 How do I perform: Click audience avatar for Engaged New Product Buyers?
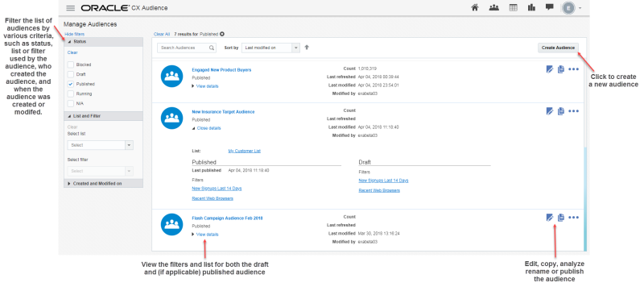[x=171, y=77]
